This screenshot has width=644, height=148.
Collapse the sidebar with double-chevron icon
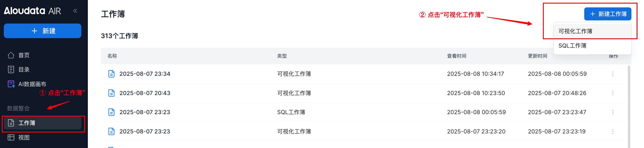tap(75, 11)
